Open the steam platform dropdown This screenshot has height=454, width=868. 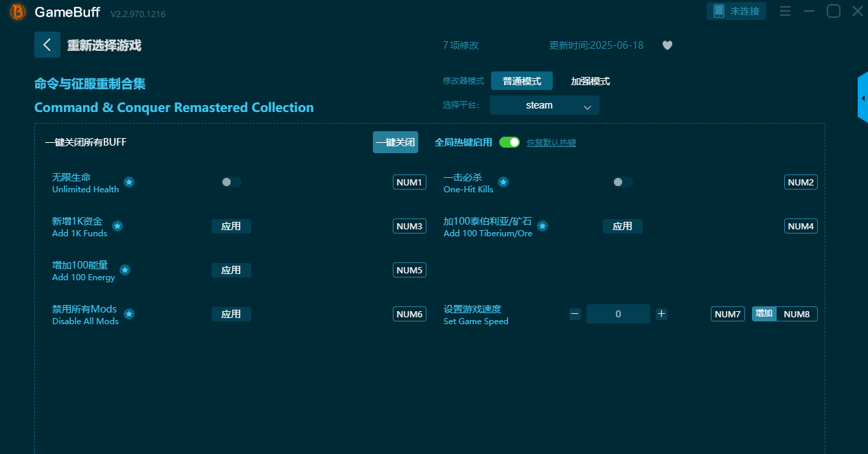click(x=544, y=105)
